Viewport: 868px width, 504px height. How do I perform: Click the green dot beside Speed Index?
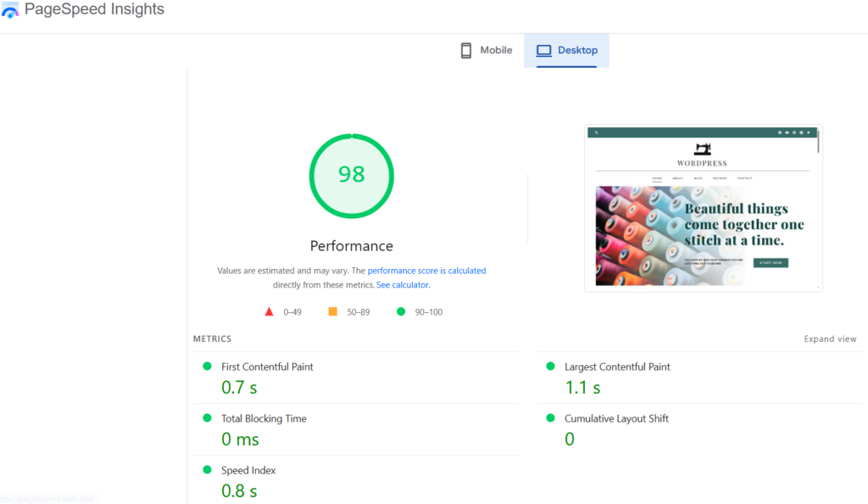[x=207, y=470]
